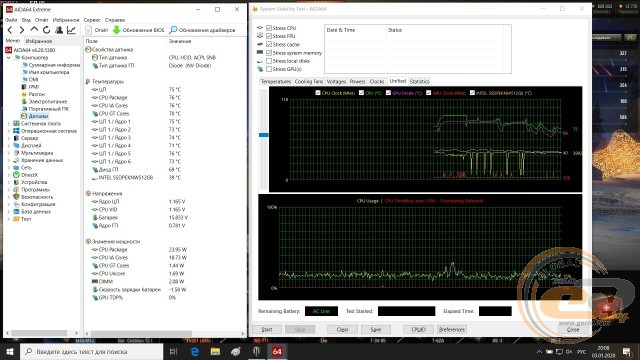Expand the Сервер tree node
The height and width of the screenshot is (360, 640).
coord(9,138)
